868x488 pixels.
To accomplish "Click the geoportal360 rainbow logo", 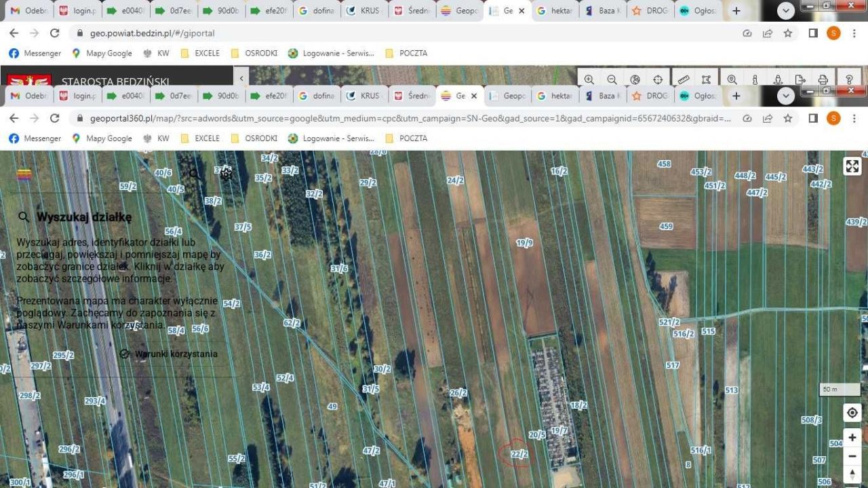I will click(x=24, y=174).
